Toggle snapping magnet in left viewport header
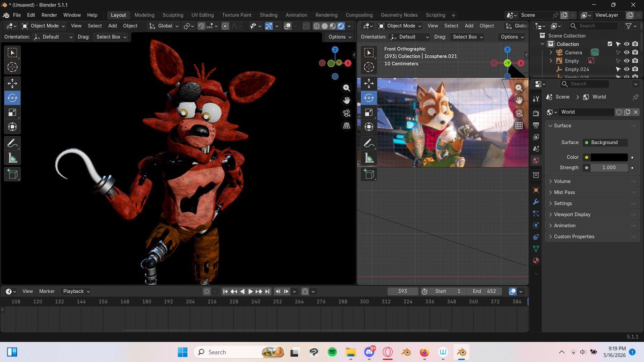The height and width of the screenshot is (362, 644). (x=201, y=26)
